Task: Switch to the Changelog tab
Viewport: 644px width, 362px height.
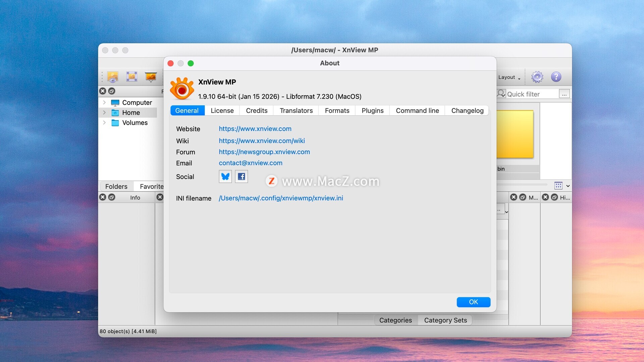Action: [x=467, y=111]
